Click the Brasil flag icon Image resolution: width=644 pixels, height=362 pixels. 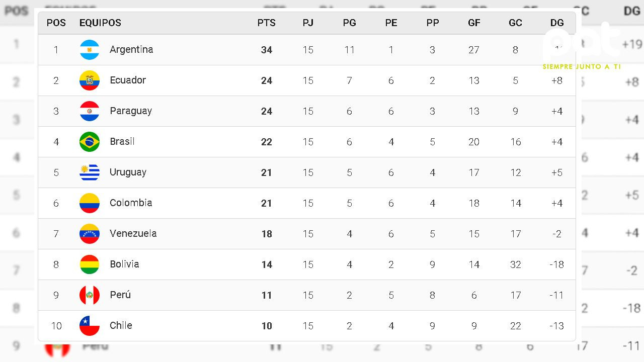(x=90, y=142)
